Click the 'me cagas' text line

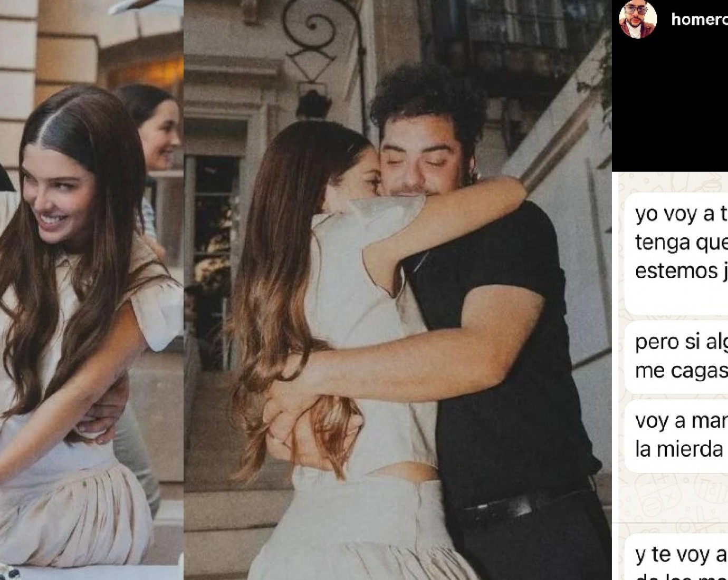click(x=681, y=371)
